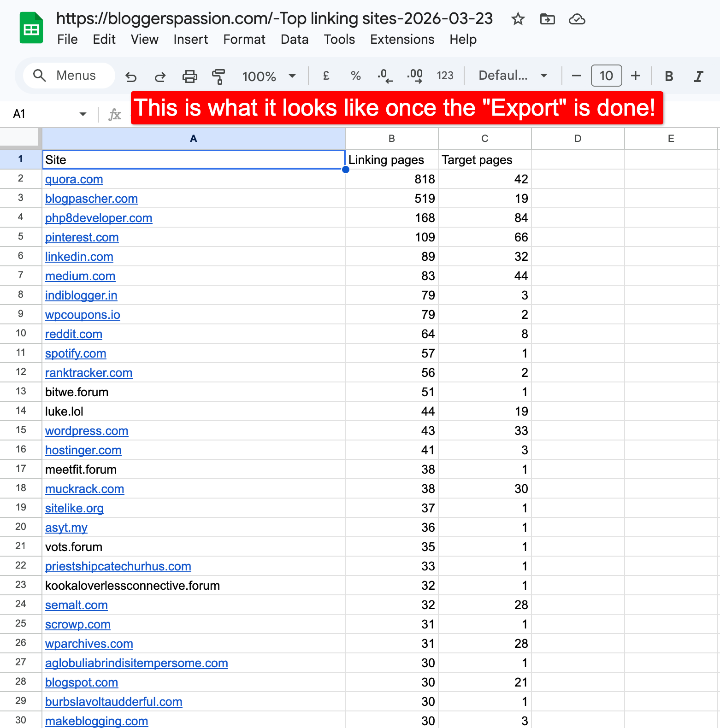Select column B header

pos(392,139)
